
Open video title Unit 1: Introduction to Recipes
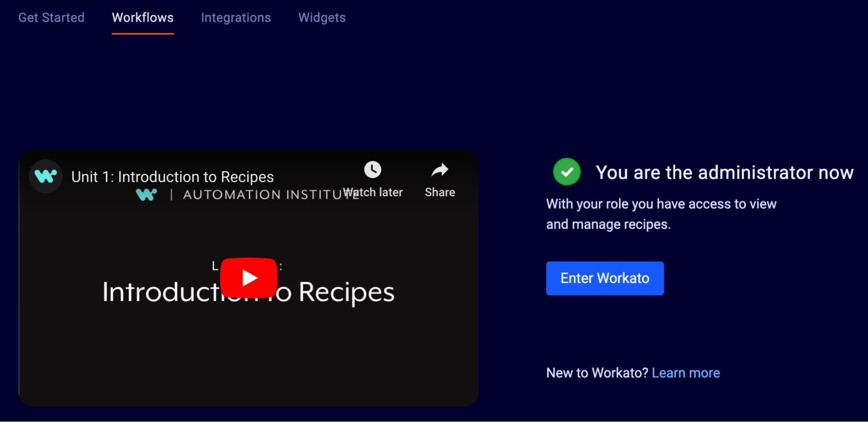click(172, 177)
